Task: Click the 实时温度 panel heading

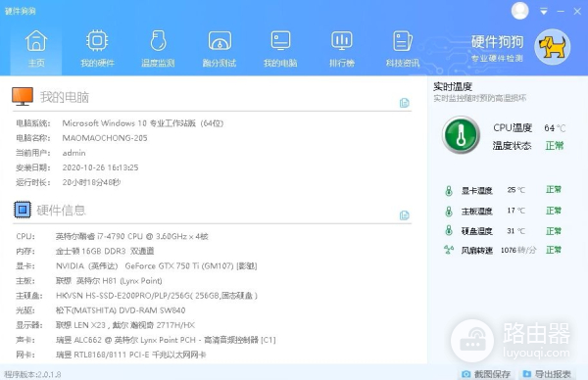Action: point(453,87)
